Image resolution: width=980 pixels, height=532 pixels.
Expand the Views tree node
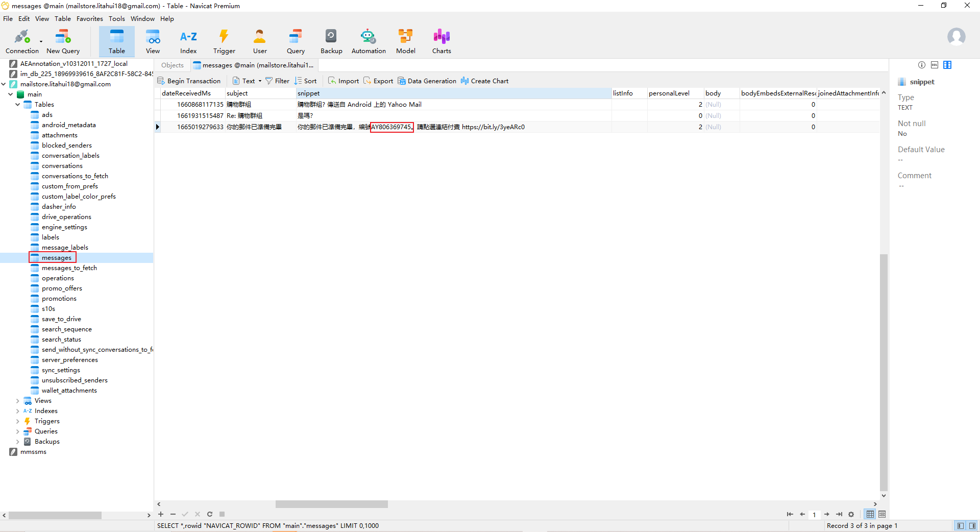pos(18,401)
